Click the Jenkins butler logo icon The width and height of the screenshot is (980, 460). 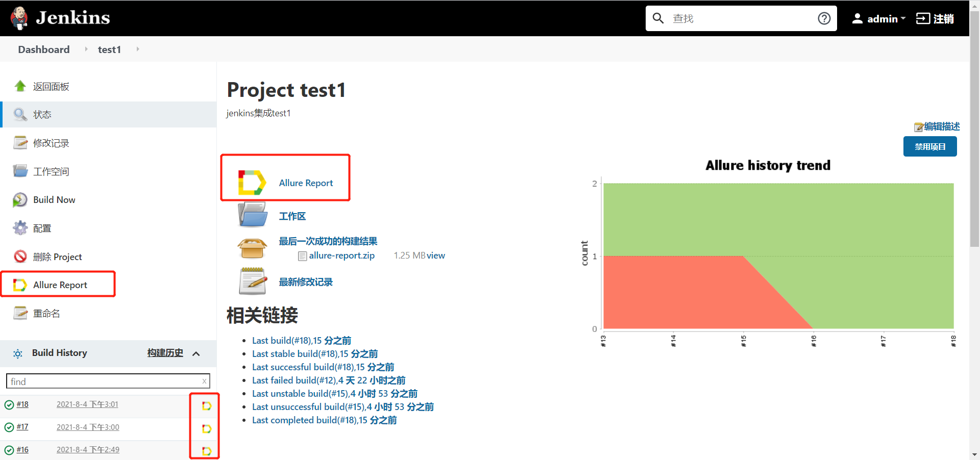coord(19,18)
